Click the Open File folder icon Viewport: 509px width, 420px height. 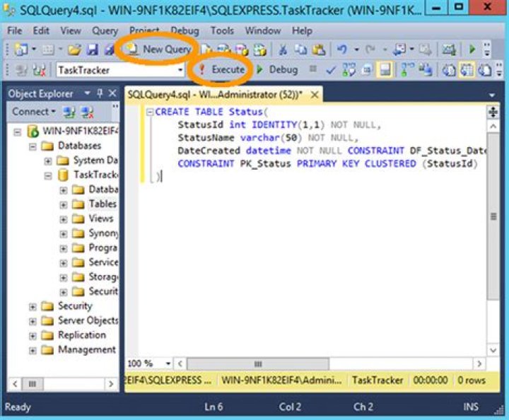pos(75,49)
